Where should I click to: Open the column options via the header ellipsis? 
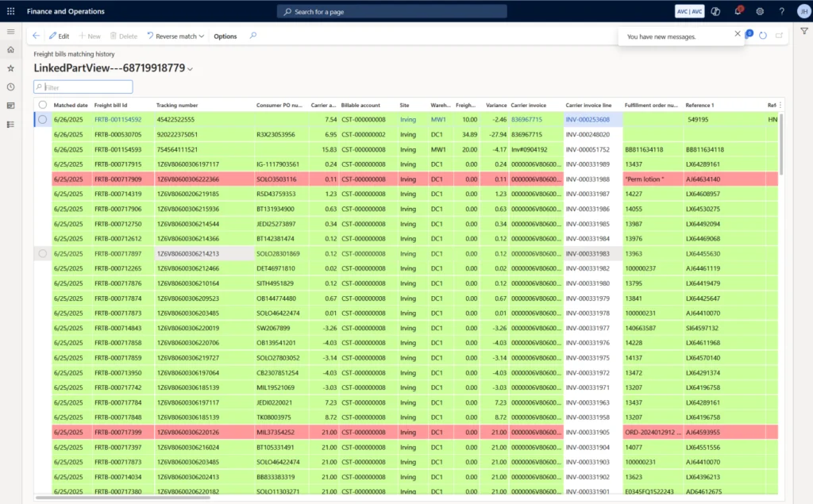point(779,104)
